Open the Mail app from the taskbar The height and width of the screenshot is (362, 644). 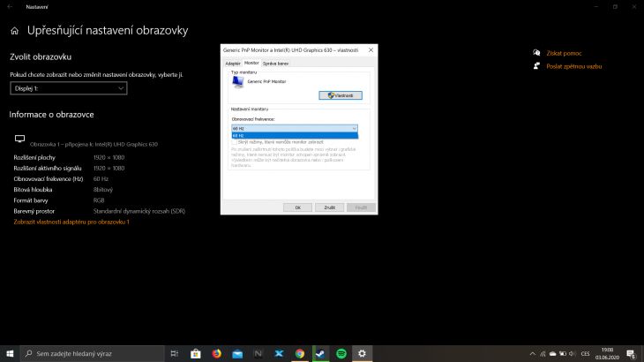point(237,353)
